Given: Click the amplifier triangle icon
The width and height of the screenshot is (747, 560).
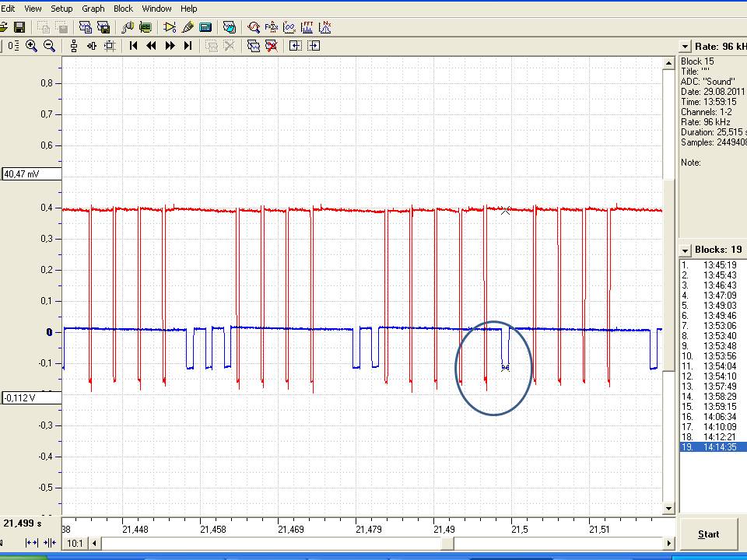Looking at the screenshot, I should pyautogui.click(x=170, y=27).
